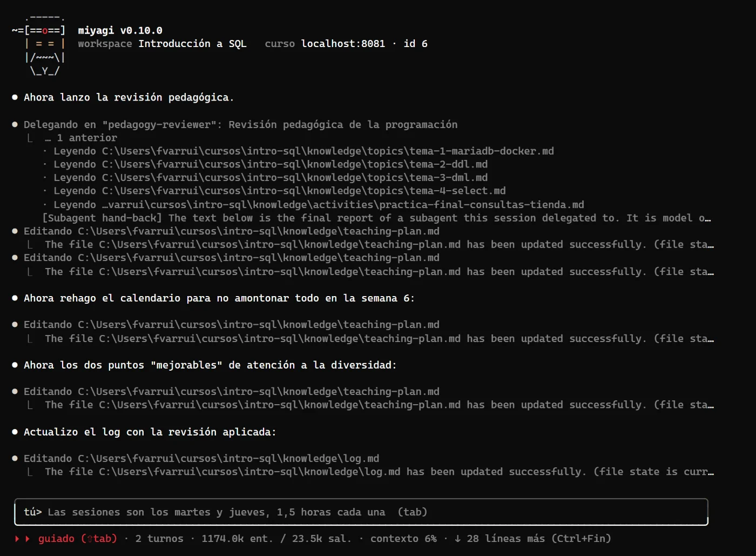This screenshot has width=756, height=556.
Task: Click the "Ahora los dos puntos mejorables" message
Action: pos(210,365)
